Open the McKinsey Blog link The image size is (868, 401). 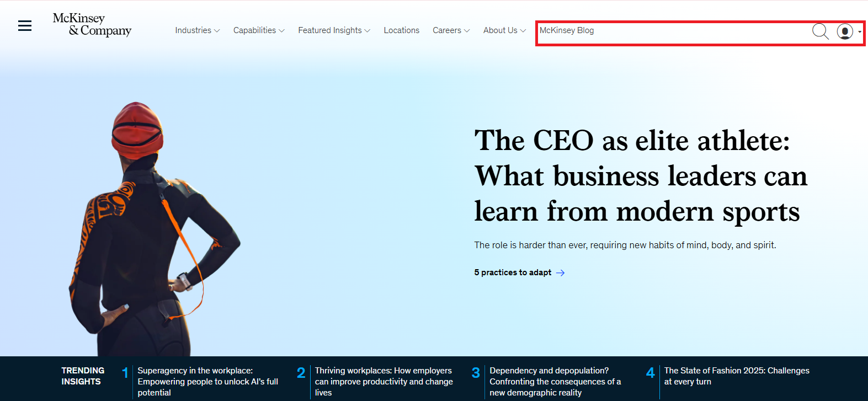tap(567, 30)
